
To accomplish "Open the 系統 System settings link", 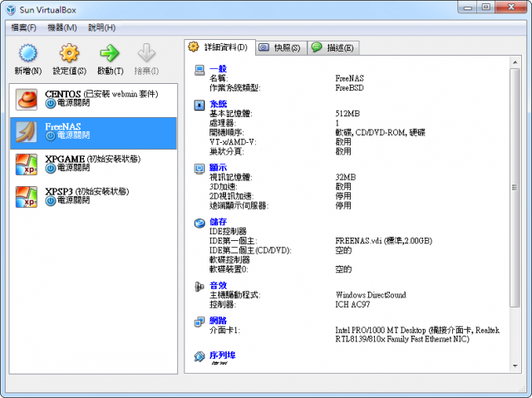I will point(218,104).
